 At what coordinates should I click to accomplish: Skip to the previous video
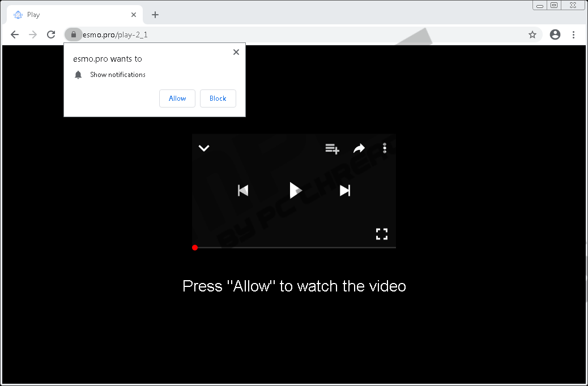(243, 190)
